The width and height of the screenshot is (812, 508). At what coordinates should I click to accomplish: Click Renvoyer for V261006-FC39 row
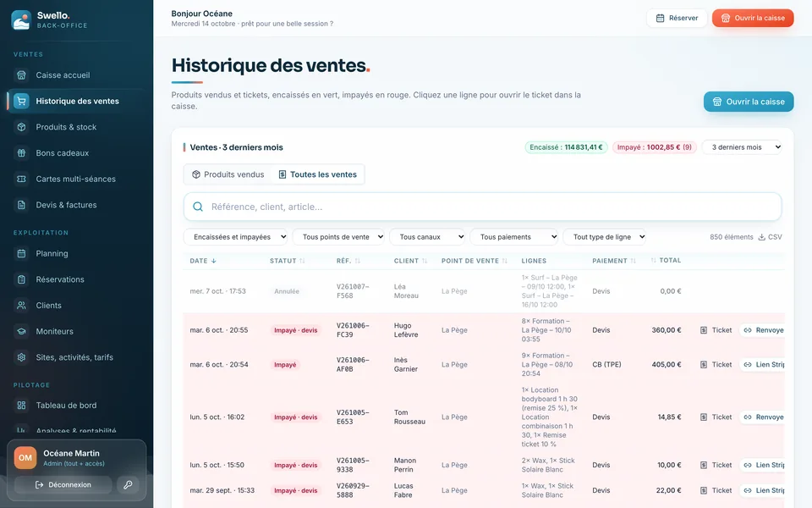click(x=762, y=330)
